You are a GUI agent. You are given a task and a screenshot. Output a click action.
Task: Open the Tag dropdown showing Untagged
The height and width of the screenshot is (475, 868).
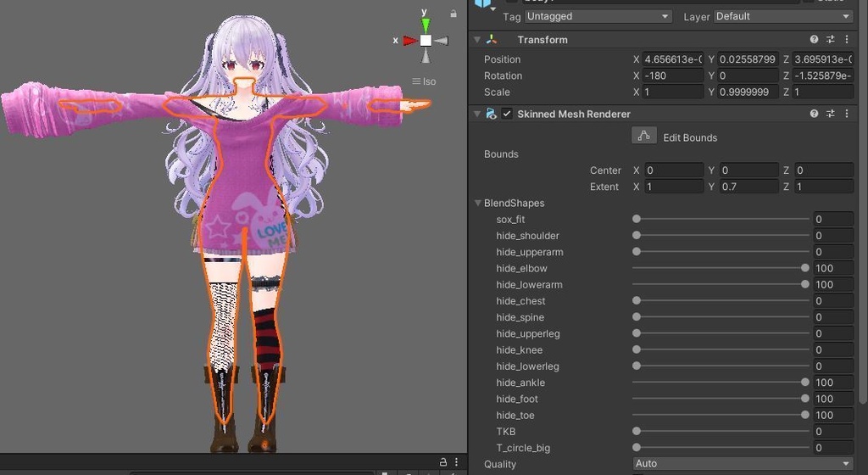pos(598,16)
